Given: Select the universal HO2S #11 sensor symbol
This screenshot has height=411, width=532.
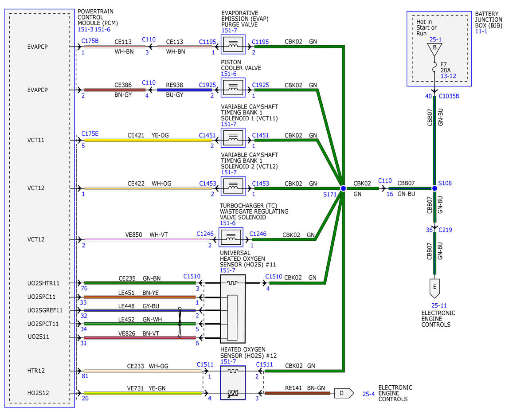Looking at the screenshot, I should coord(233,309).
